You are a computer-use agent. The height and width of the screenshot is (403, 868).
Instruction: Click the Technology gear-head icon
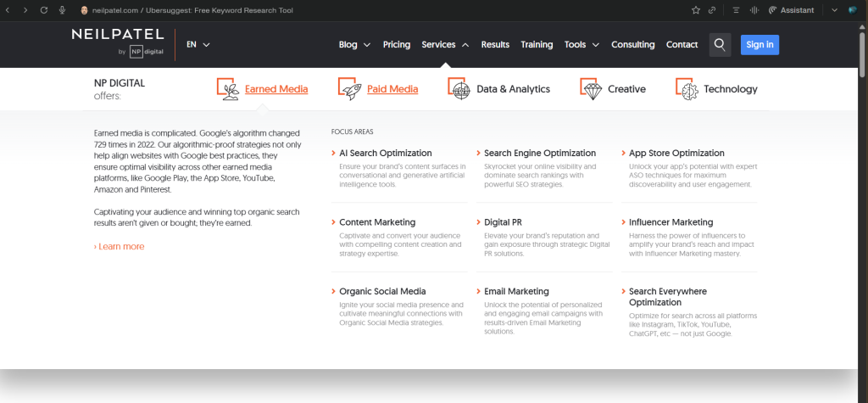(687, 89)
